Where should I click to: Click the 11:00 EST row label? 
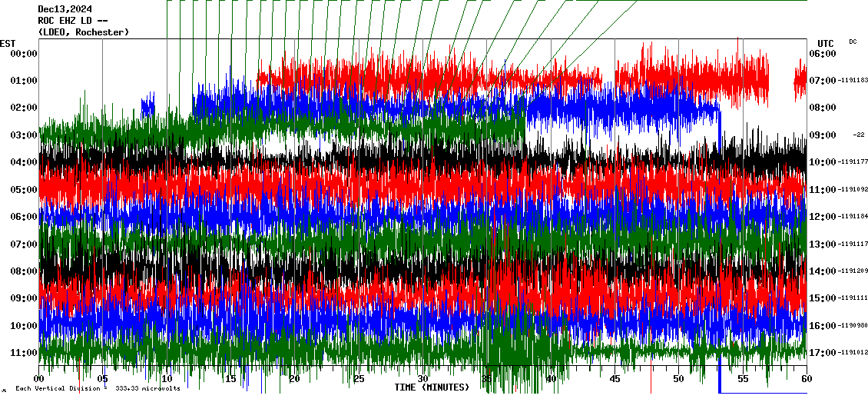point(24,353)
